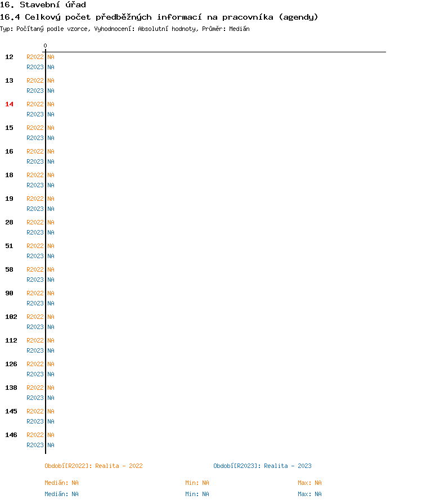Click the R2022 label for row 145
This screenshot has width=422, height=504.
click(35, 411)
